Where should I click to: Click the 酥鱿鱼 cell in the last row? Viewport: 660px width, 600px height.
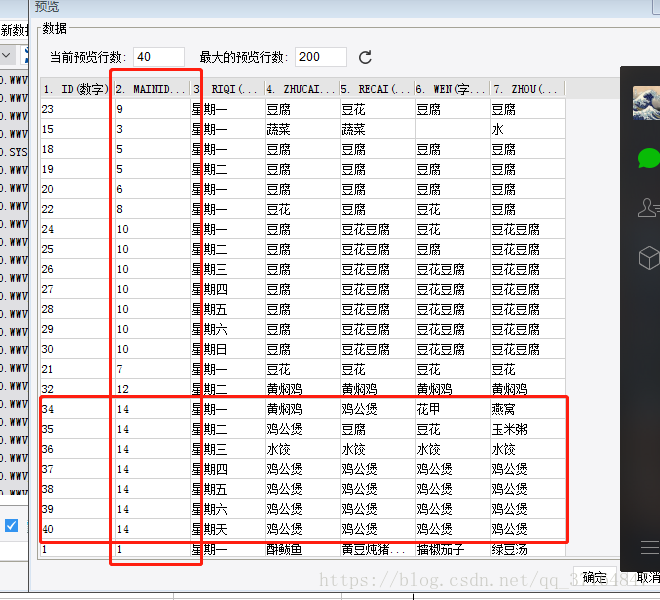tap(302, 549)
